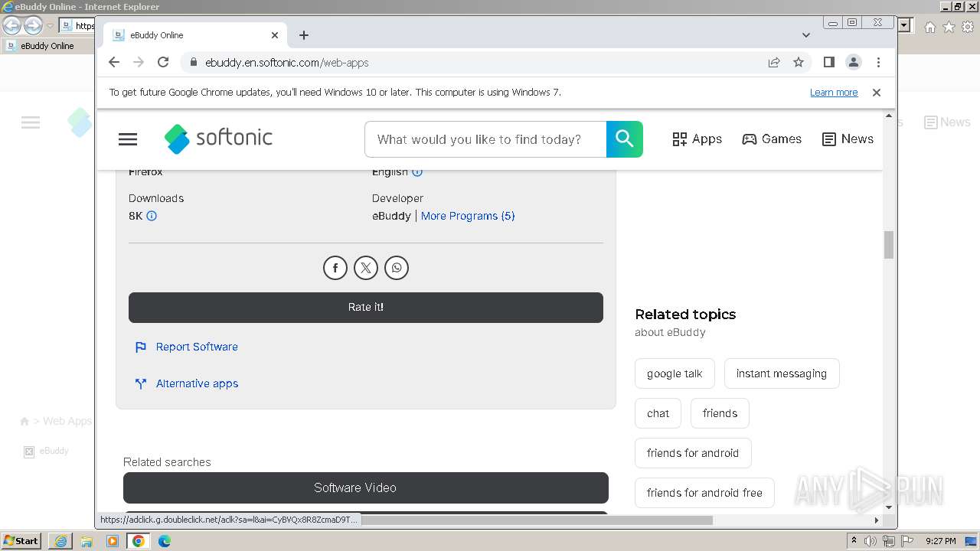Open hamburger menu in Internet Explorer page
This screenshot has width=980, height=551.
31,122
